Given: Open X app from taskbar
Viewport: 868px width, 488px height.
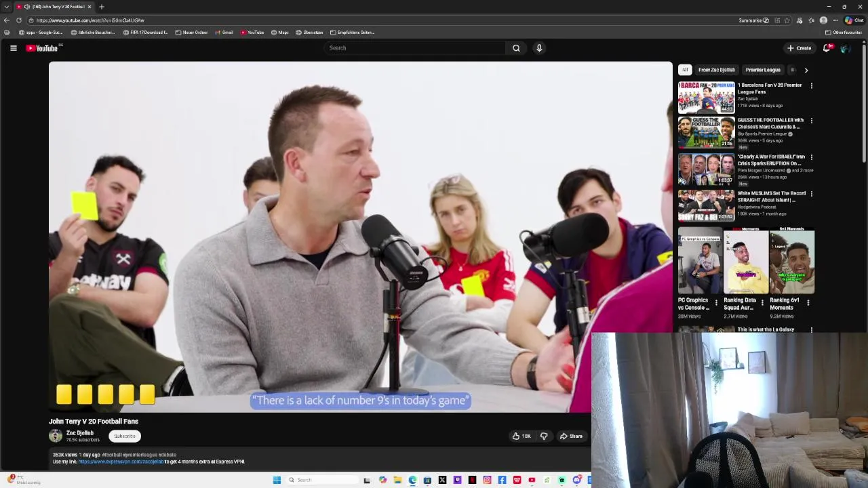Looking at the screenshot, I should click(442, 480).
